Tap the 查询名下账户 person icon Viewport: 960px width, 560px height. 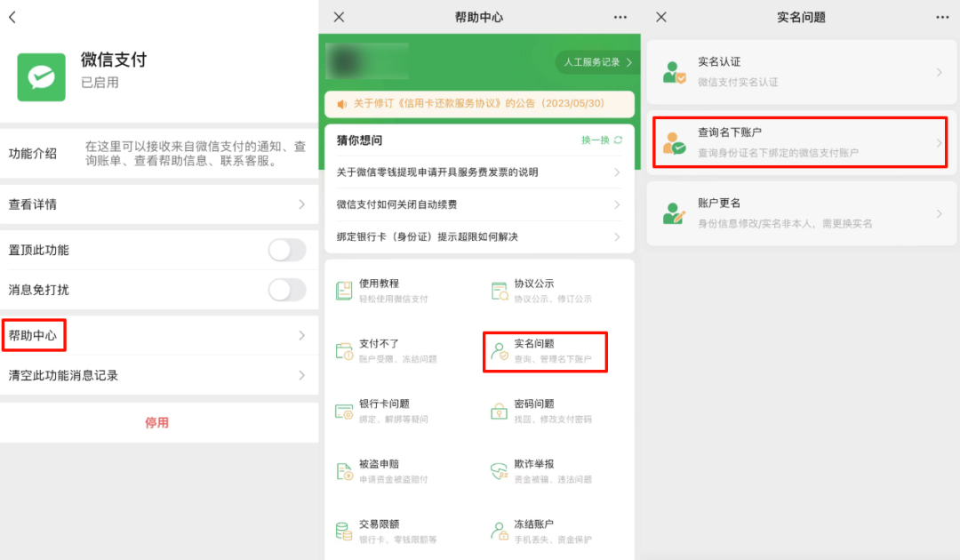pos(674,143)
